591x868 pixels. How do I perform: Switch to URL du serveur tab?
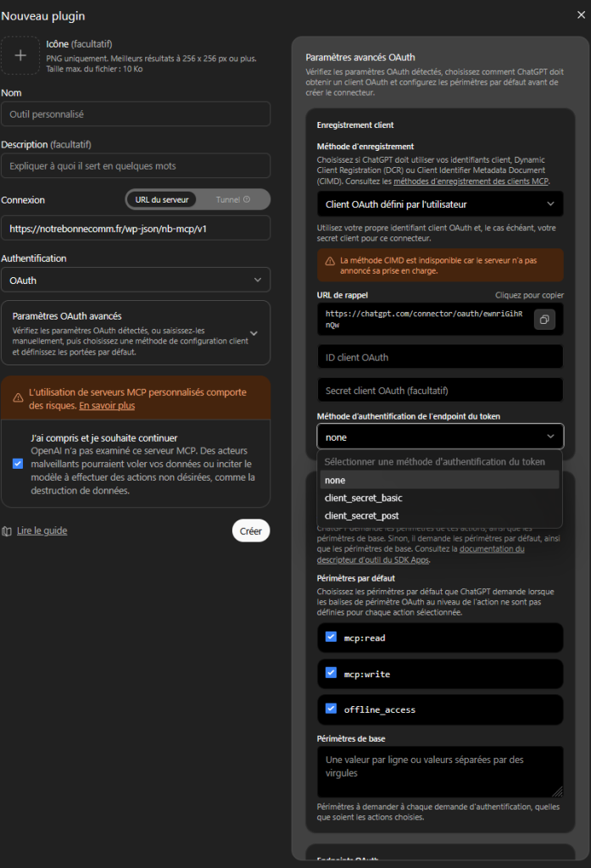pyautogui.click(x=162, y=199)
